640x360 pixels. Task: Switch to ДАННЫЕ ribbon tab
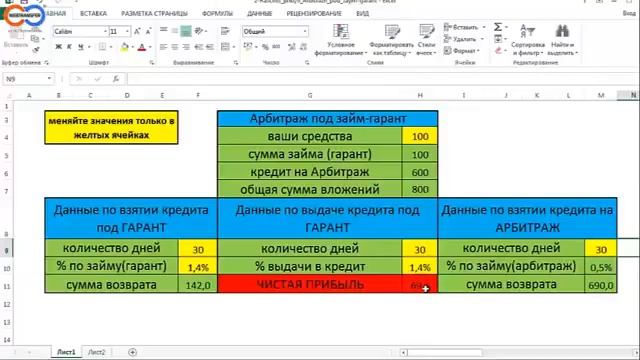coord(259,13)
